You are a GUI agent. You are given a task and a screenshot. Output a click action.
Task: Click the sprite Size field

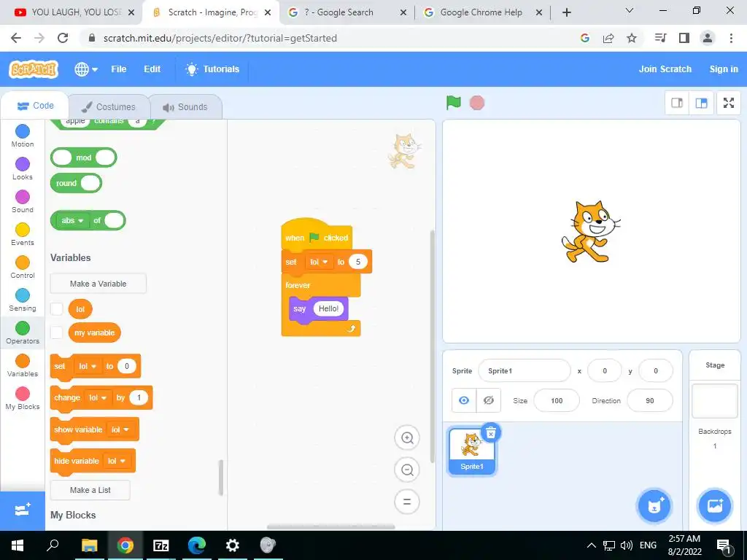point(557,400)
